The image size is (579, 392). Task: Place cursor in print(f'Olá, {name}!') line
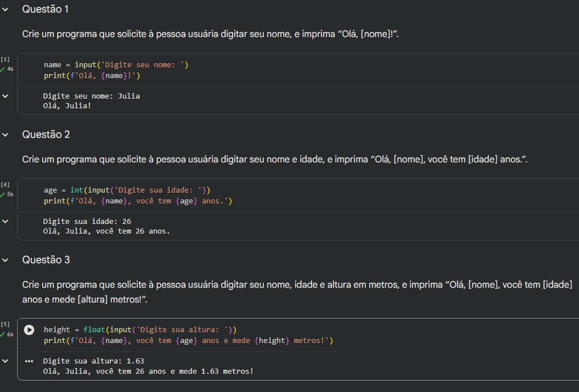(x=92, y=76)
